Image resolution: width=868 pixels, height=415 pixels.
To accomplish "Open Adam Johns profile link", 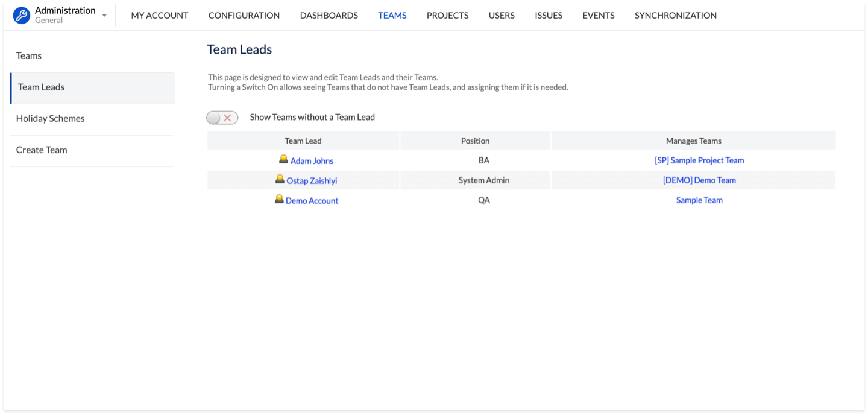I will point(312,161).
